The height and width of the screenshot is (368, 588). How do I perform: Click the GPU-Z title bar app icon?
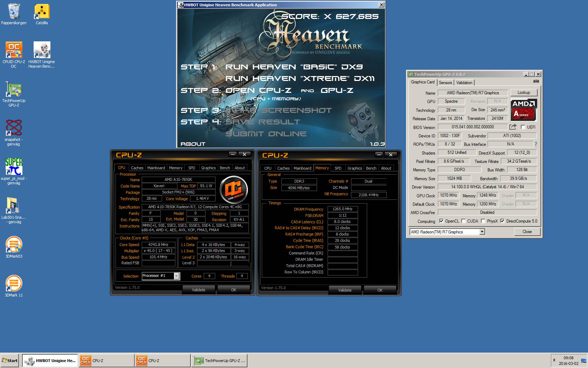[411, 74]
